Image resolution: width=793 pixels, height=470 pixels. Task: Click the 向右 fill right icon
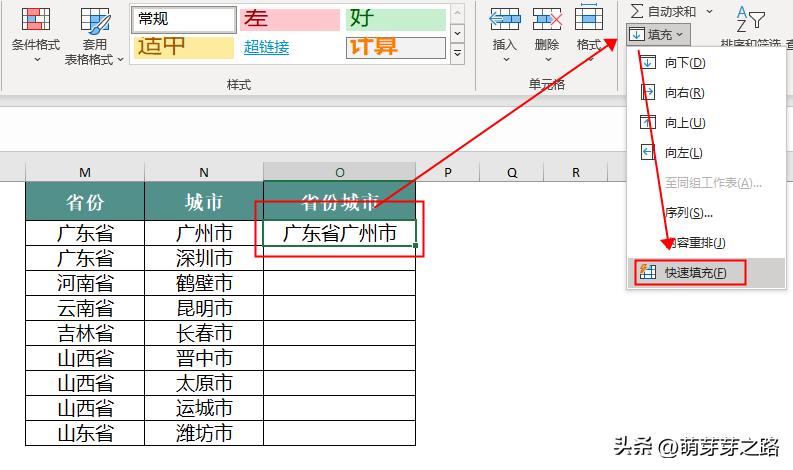[647, 93]
